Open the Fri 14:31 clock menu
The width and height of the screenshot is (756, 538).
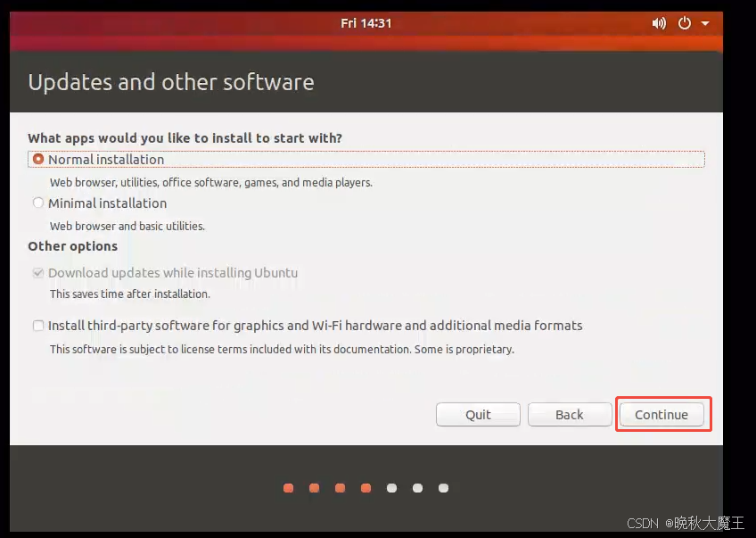pos(366,23)
